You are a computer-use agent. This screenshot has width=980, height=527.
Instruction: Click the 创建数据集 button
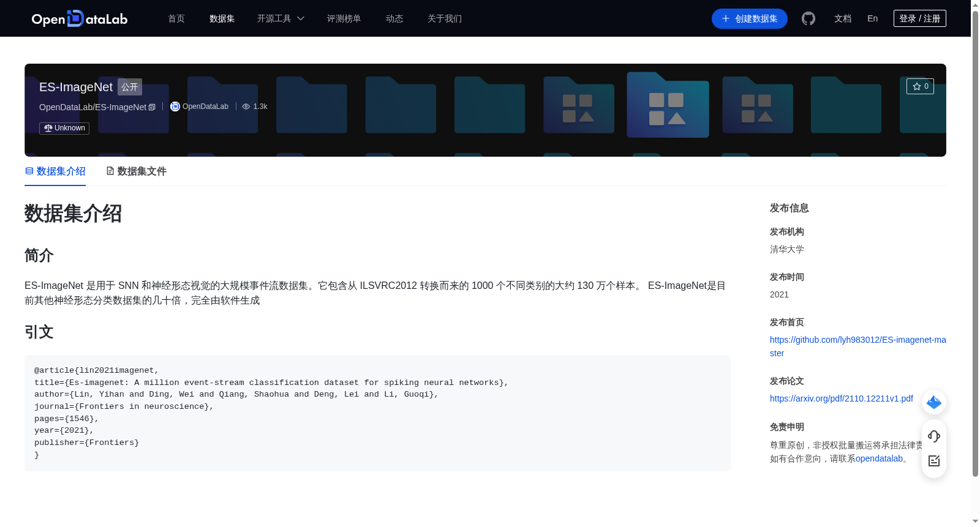coord(750,18)
